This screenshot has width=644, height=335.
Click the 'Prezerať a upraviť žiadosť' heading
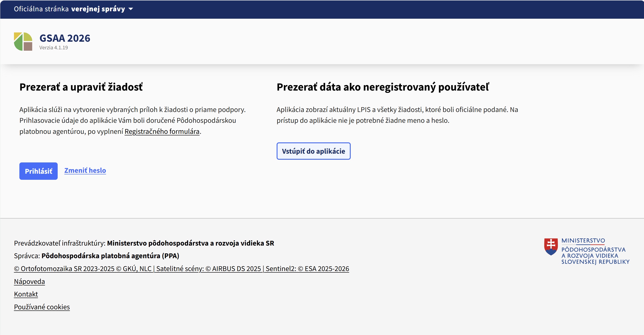pyautogui.click(x=81, y=87)
